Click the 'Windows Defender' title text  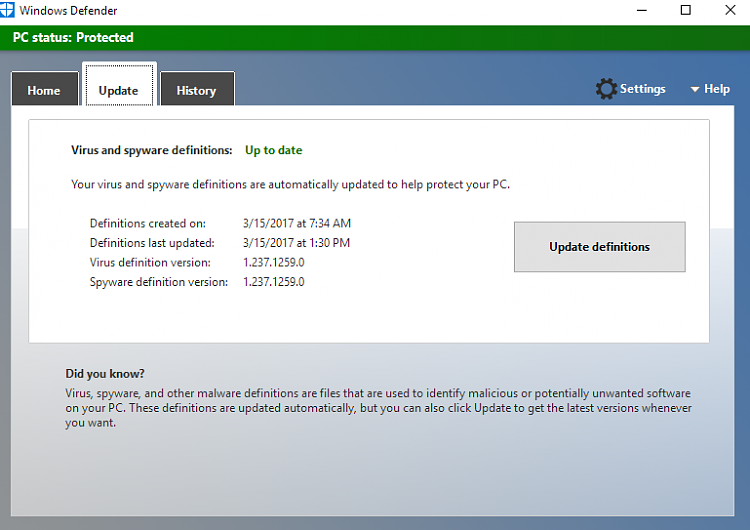pyautogui.click(x=68, y=11)
